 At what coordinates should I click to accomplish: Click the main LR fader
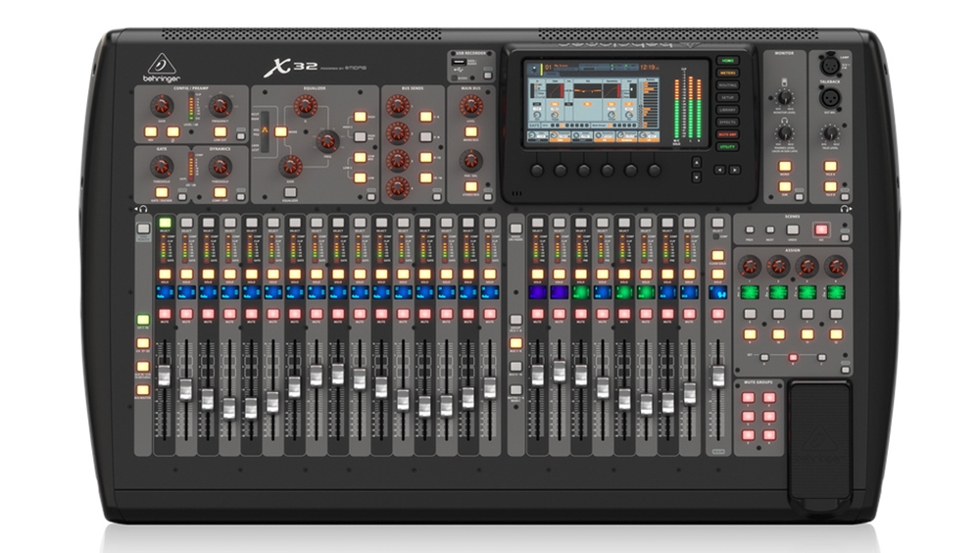[718, 377]
